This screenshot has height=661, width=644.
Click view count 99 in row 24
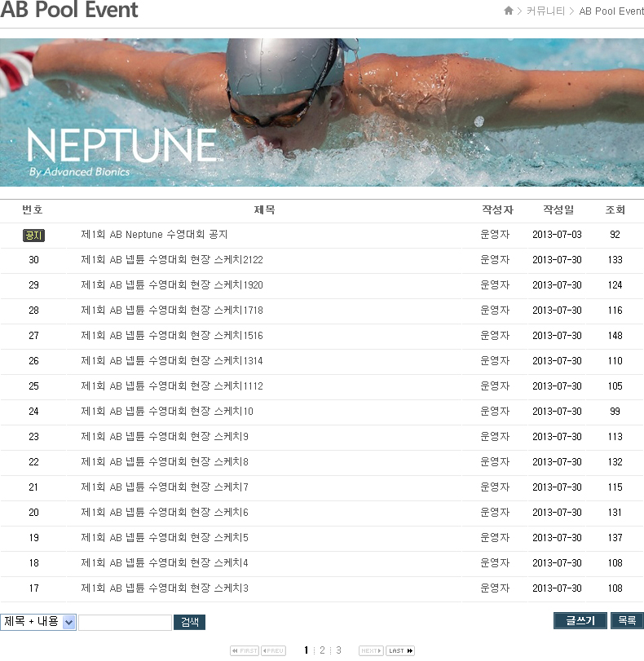click(615, 412)
